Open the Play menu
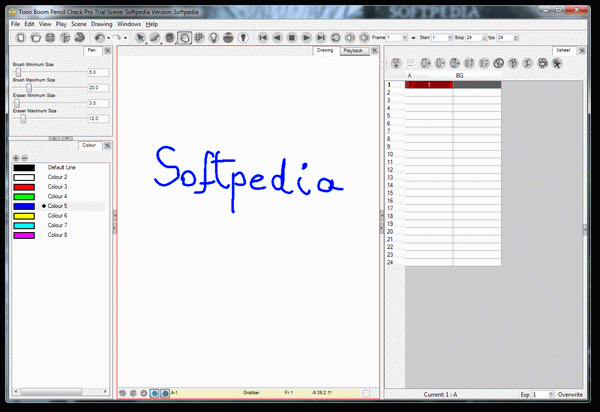The height and width of the screenshot is (412, 600). [x=61, y=24]
